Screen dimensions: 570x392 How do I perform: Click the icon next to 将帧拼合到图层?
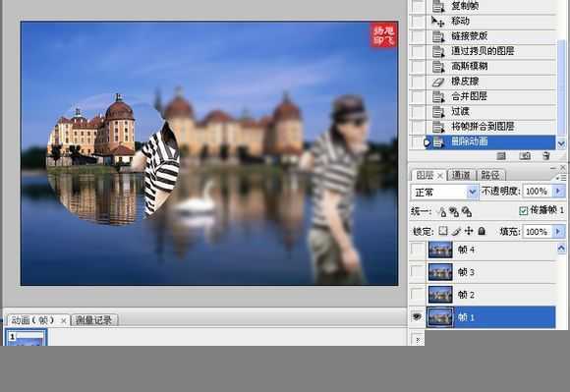pos(438,127)
